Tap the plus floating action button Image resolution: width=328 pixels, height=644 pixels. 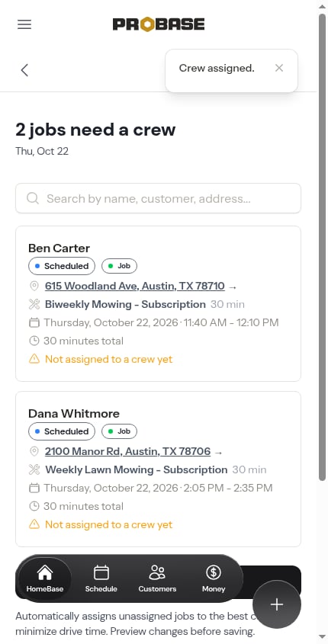coord(277,604)
